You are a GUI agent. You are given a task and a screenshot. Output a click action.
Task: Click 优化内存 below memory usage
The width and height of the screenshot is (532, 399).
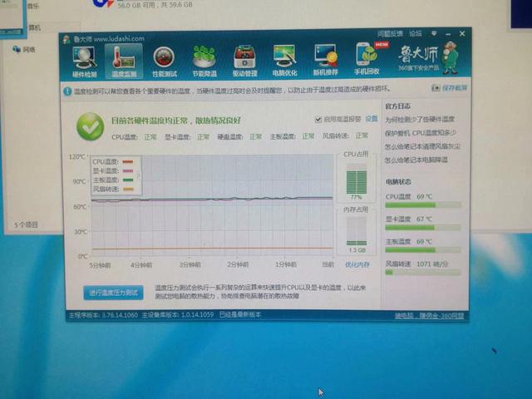coord(357,264)
